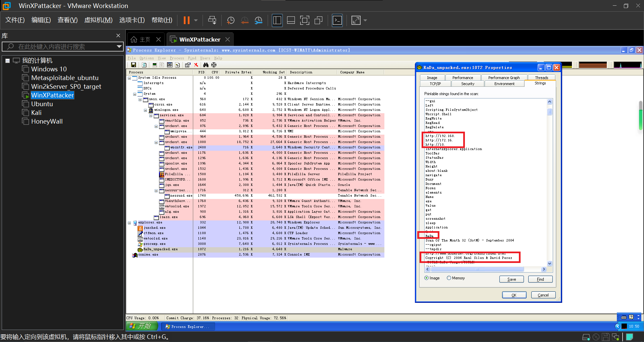Click the crosshair Find Window's Process icon
The width and height of the screenshot is (644, 342).
(214, 65)
